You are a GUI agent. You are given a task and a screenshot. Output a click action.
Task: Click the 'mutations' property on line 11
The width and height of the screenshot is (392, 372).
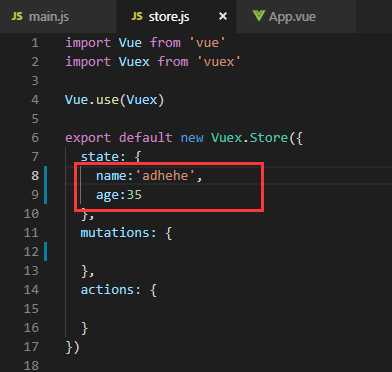pos(115,232)
